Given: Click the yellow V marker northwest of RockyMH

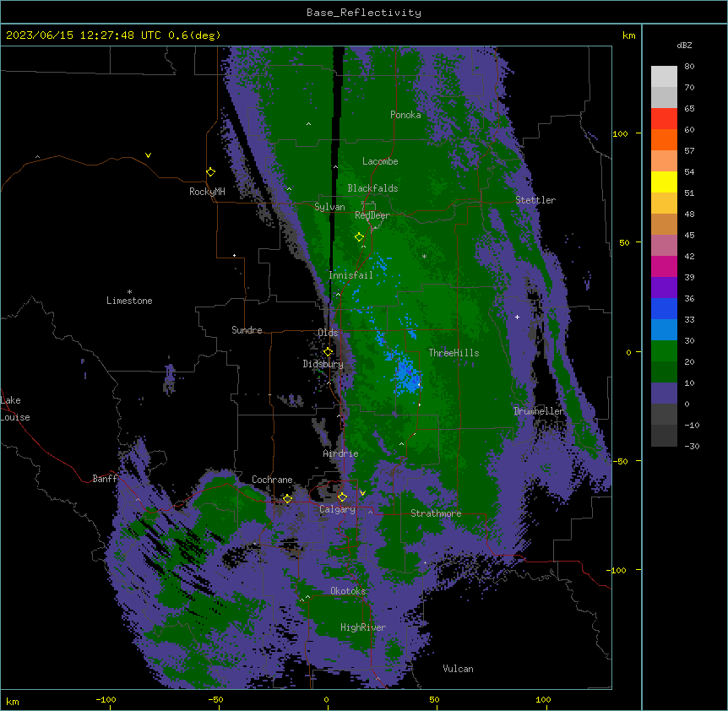Looking at the screenshot, I should click(x=148, y=155).
